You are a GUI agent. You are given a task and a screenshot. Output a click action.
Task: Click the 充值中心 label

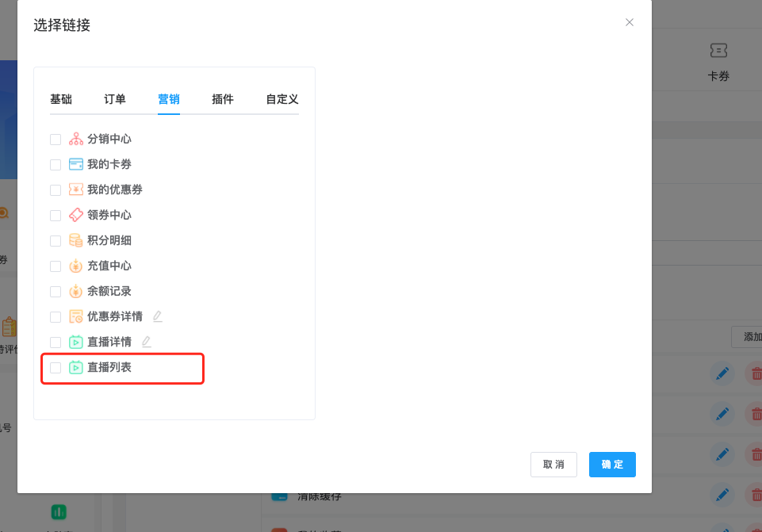click(109, 266)
